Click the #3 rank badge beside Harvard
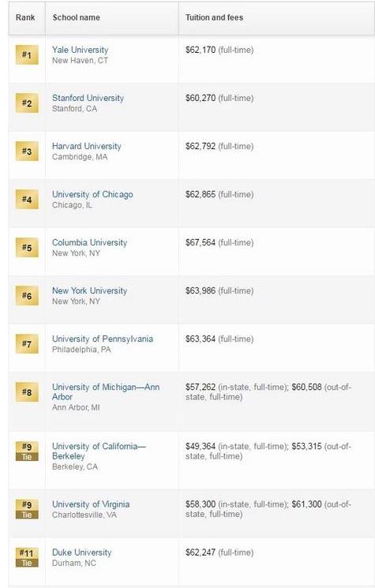 [27, 151]
